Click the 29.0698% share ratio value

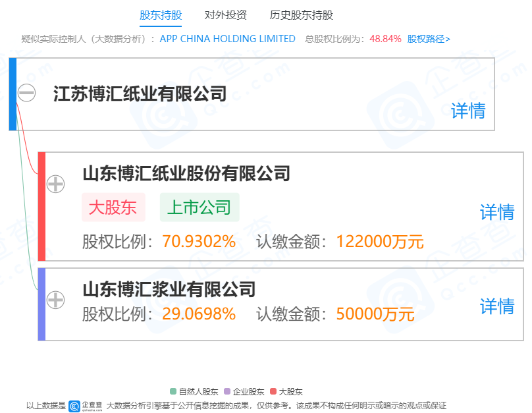[199, 314]
